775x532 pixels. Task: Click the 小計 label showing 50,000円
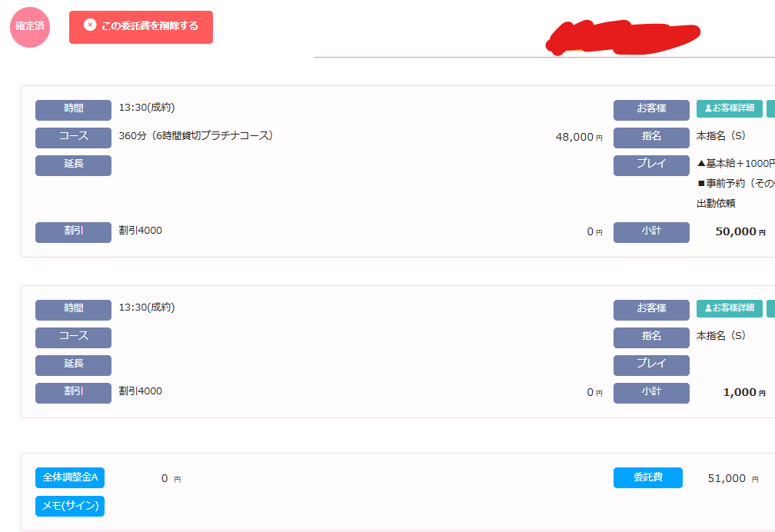[x=651, y=232]
